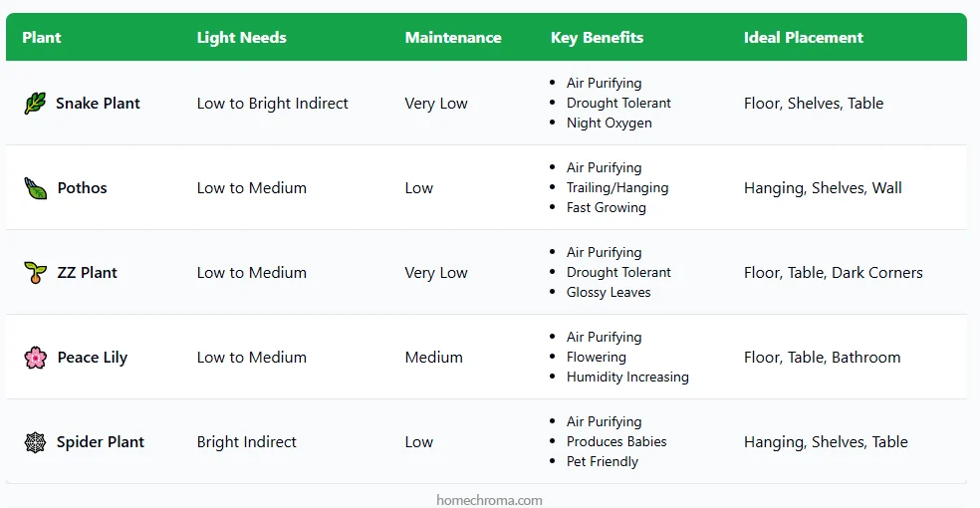This screenshot has height=508, width=980.
Task: Click the Floor, Table, Dark Corners cell
Action: [834, 273]
